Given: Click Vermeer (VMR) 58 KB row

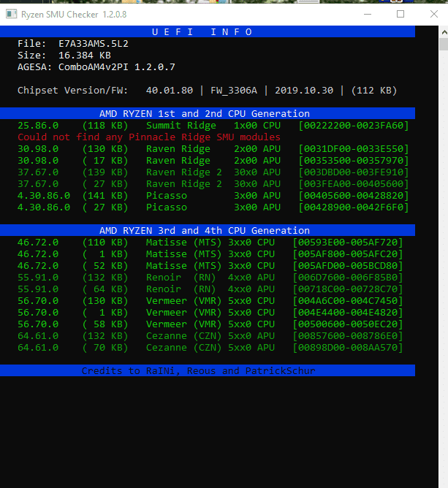Looking at the screenshot, I should point(210,324).
